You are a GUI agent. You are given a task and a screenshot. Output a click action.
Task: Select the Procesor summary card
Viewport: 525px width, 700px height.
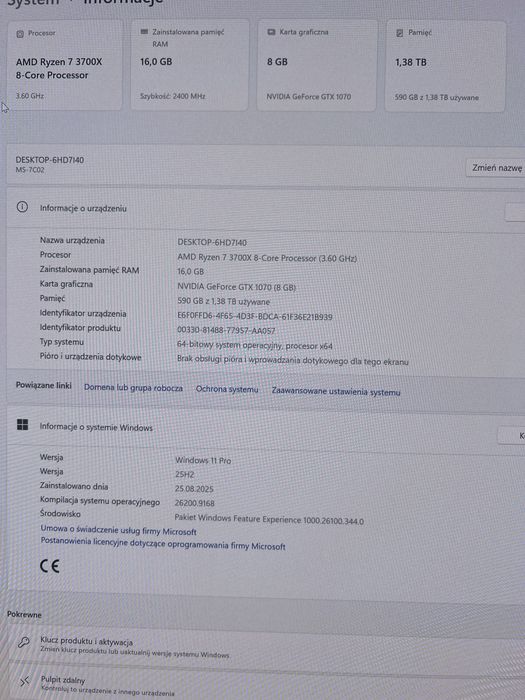click(65, 65)
